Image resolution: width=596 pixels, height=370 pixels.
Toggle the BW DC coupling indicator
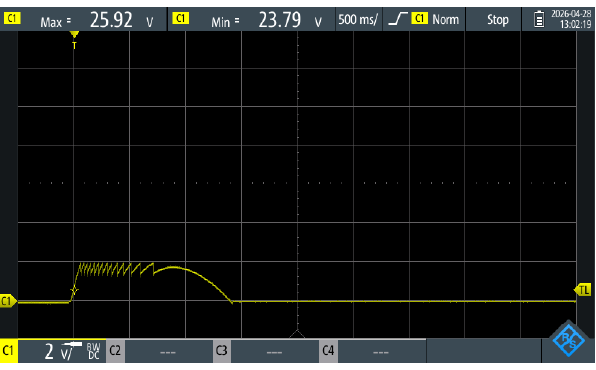(93, 351)
